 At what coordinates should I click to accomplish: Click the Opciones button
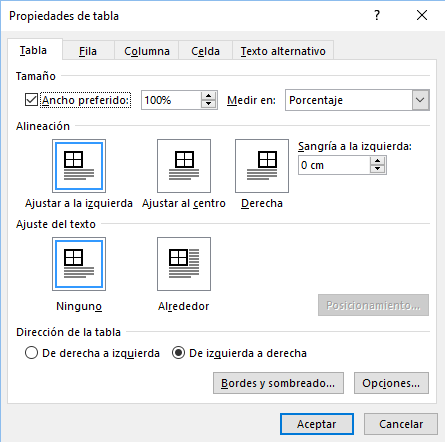click(x=391, y=383)
